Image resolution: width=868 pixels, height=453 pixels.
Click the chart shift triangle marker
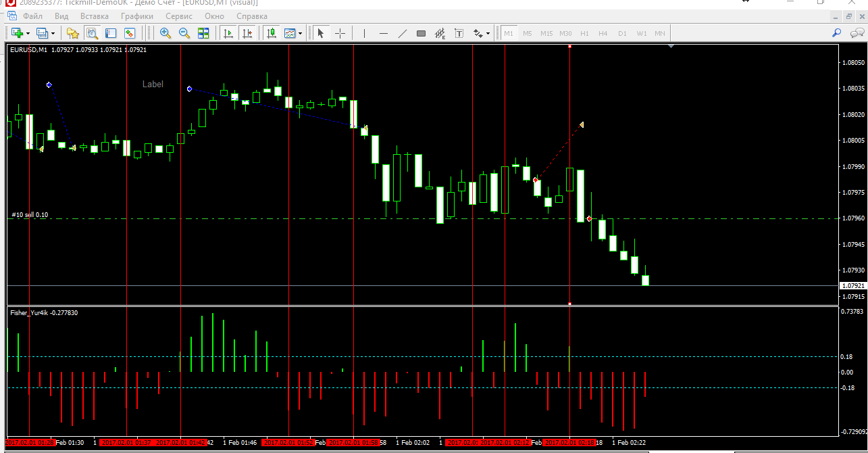pos(671,47)
